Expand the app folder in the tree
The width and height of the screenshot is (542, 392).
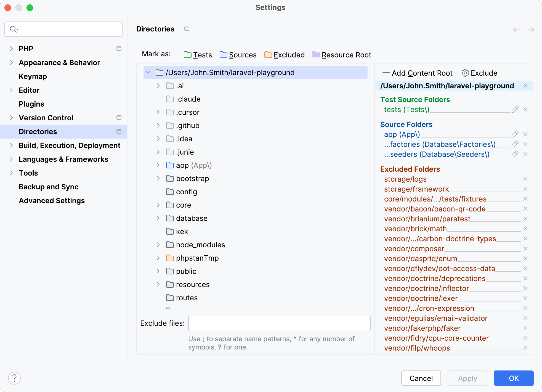(x=158, y=165)
